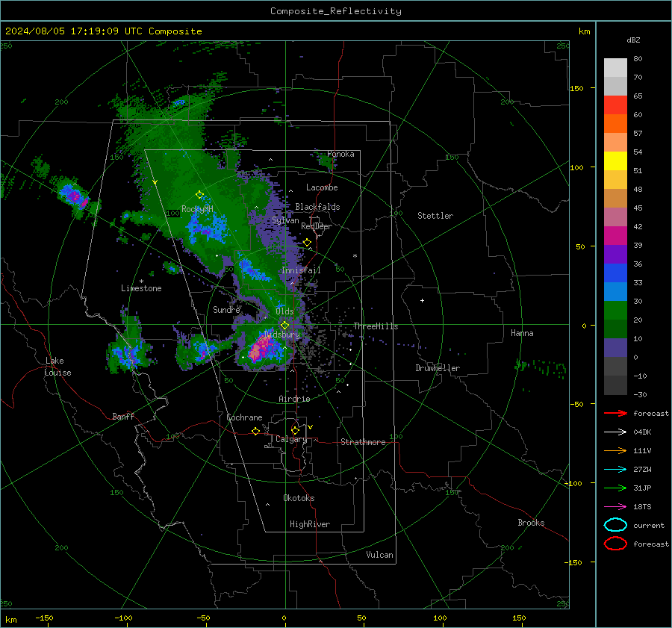This screenshot has width=672, height=628.
Task: Select the orange 111V arrow icon
Action: (x=615, y=450)
